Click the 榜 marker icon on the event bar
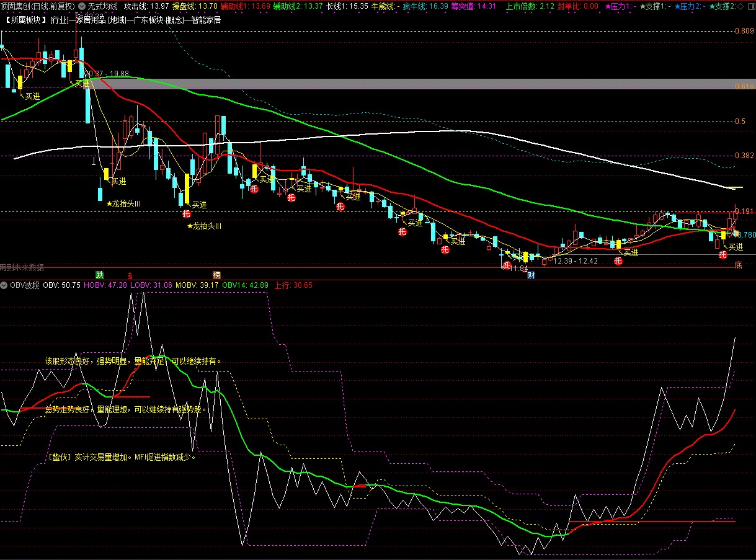This screenshot has width=756, height=560. tap(216, 274)
